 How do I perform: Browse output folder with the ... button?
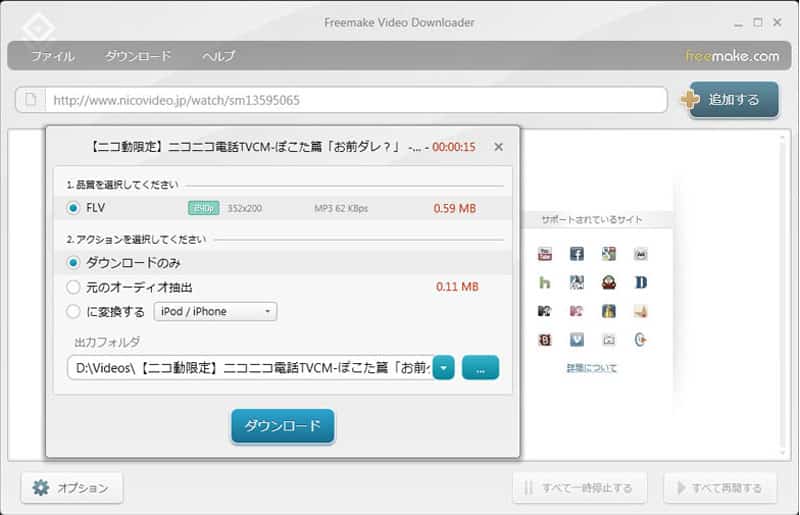tap(480, 367)
